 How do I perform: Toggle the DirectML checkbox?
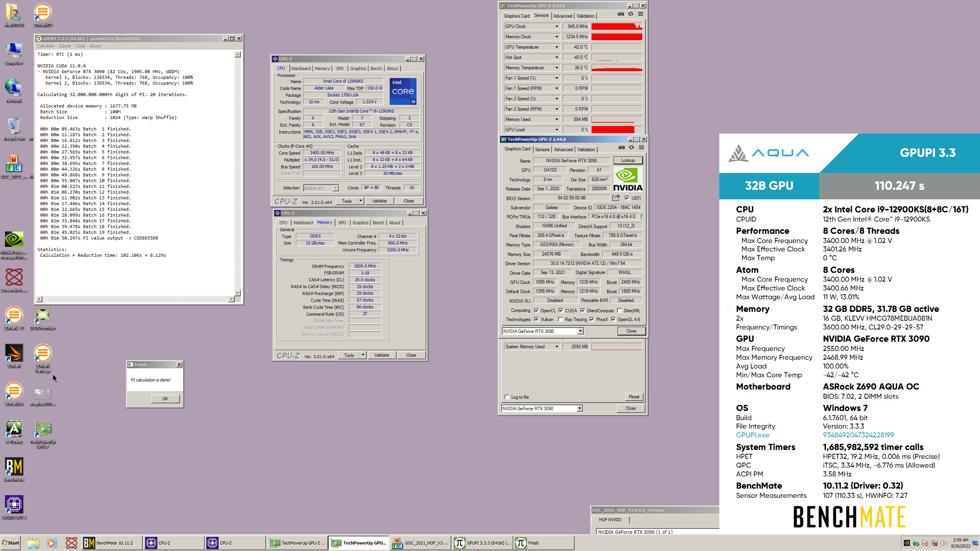click(619, 311)
